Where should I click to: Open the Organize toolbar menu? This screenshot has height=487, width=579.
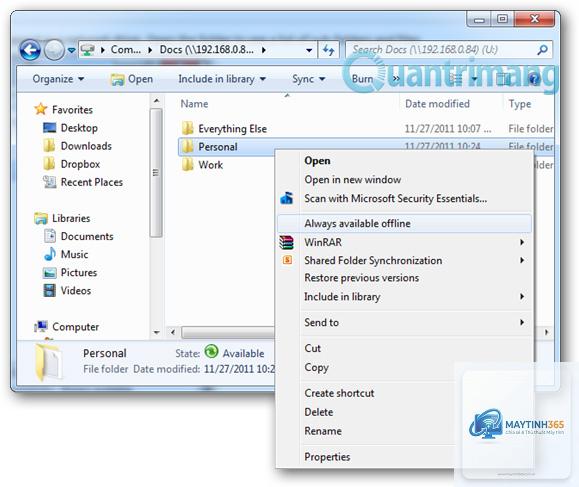tap(58, 79)
